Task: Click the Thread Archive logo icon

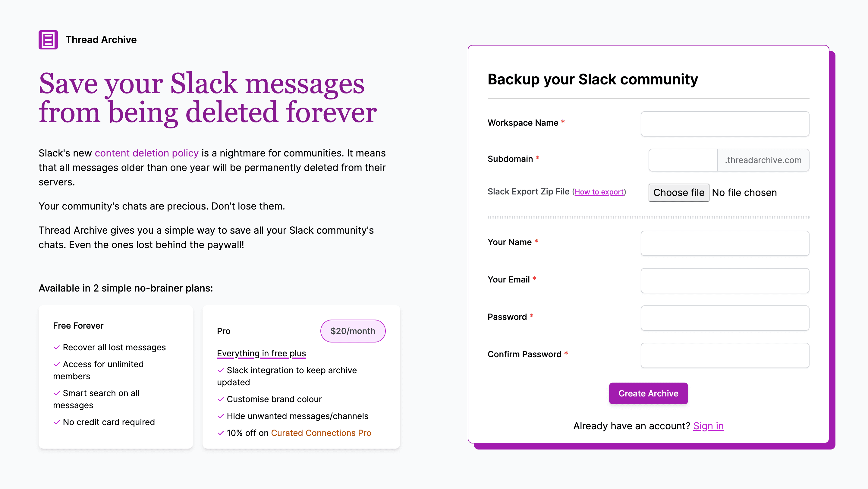Action: point(48,40)
